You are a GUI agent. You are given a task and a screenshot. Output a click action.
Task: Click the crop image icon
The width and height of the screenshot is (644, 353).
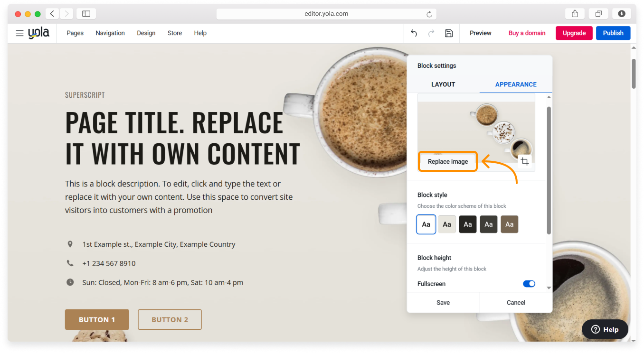click(x=524, y=162)
